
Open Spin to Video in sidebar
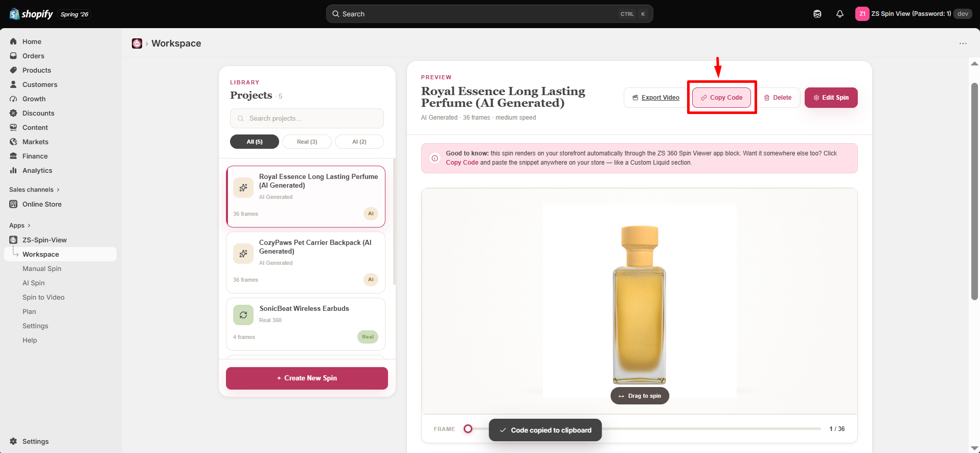pos(43,297)
